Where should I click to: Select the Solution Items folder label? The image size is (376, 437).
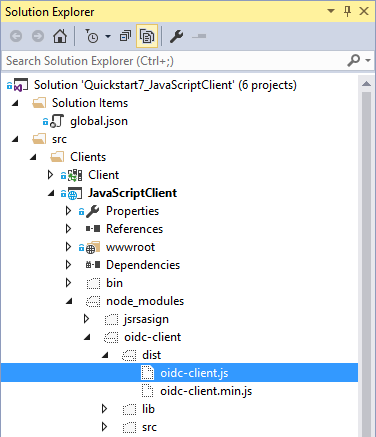coord(90,103)
